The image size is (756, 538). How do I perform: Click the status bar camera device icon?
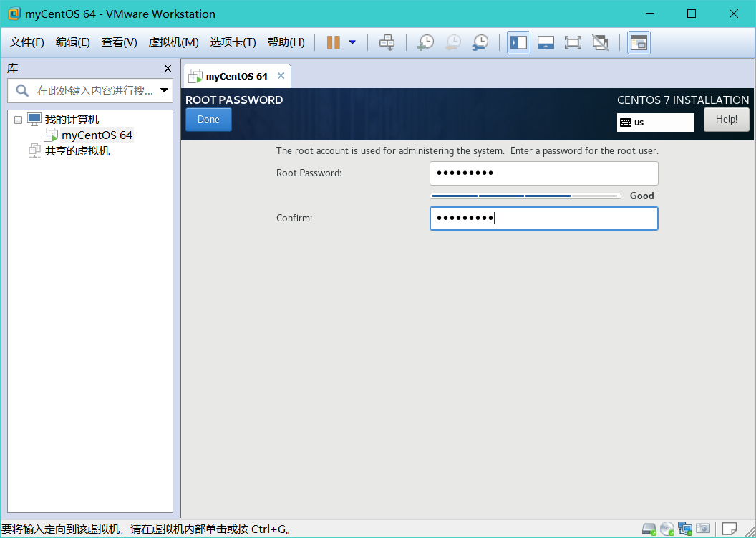[703, 529]
